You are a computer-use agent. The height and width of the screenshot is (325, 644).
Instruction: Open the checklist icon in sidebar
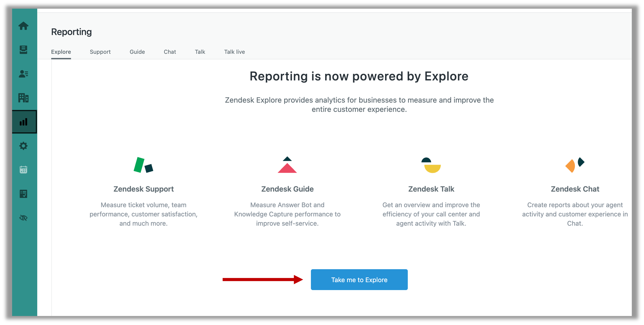tap(23, 194)
